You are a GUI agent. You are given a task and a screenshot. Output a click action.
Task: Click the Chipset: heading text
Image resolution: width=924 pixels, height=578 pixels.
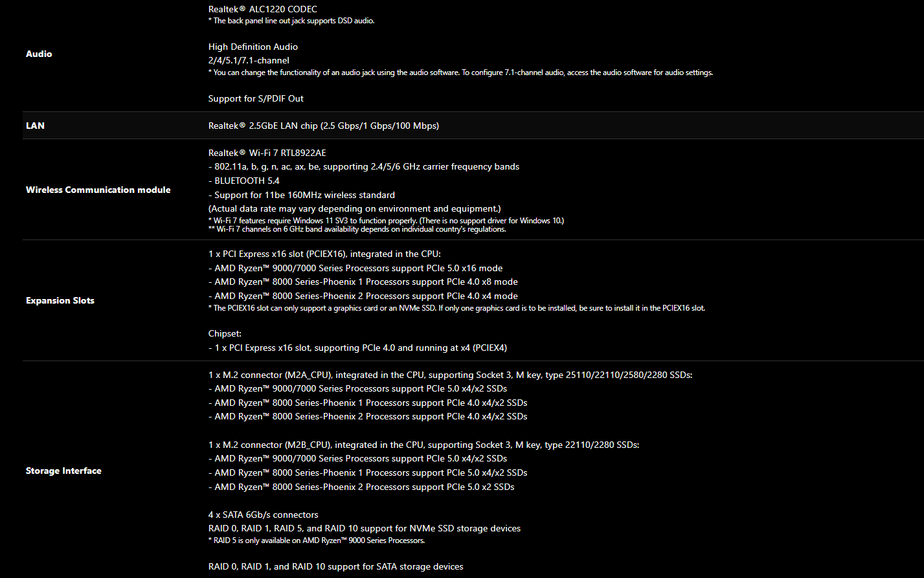225,333
